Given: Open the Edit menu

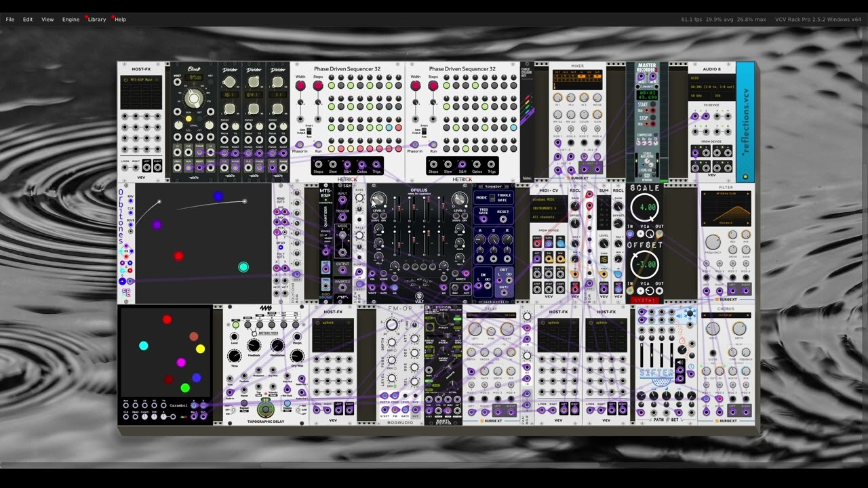Looking at the screenshot, I should (28, 19).
